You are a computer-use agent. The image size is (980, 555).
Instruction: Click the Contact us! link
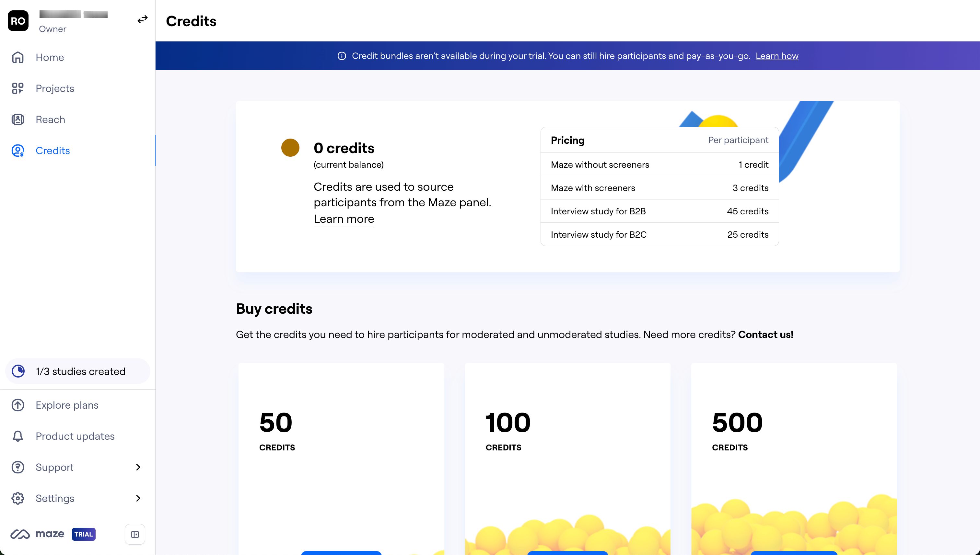tap(765, 334)
